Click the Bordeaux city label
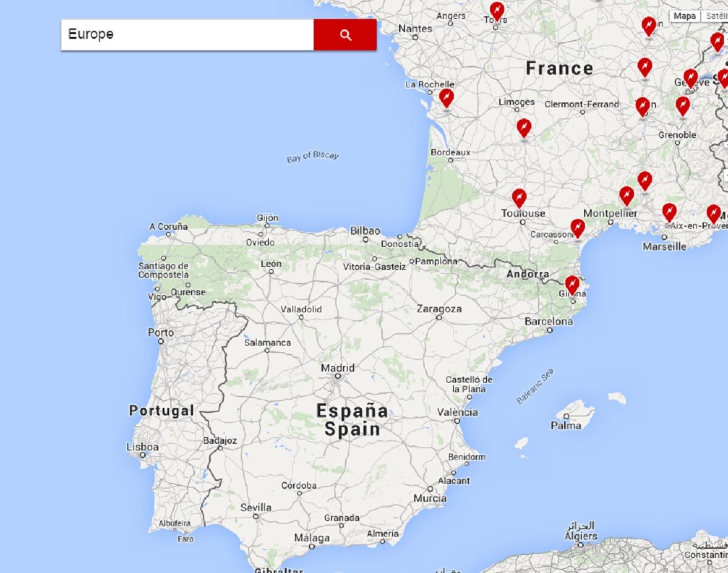Screen dimensions: 728x573 click(x=450, y=152)
